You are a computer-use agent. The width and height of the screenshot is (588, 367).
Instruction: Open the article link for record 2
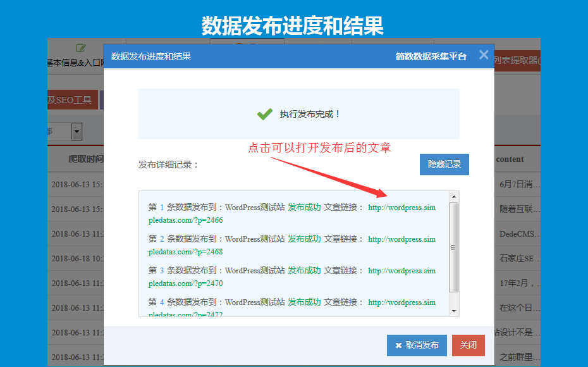[401, 239]
